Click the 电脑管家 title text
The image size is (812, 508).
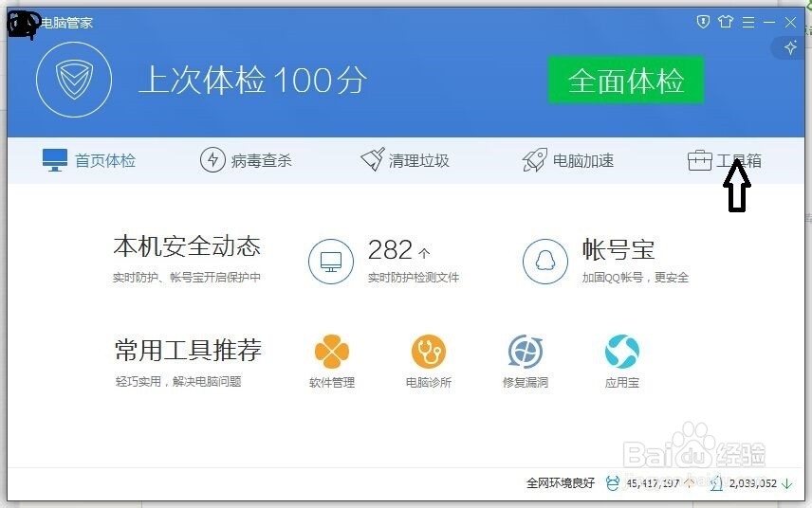click(66, 23)
